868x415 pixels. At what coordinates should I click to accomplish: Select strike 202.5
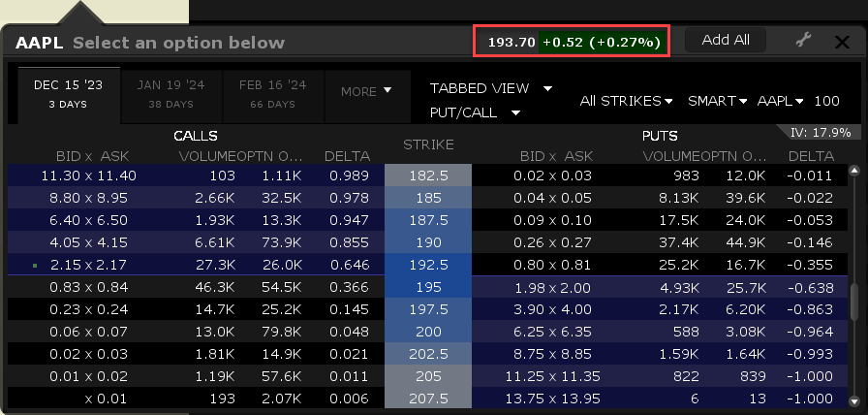[428, 354]
